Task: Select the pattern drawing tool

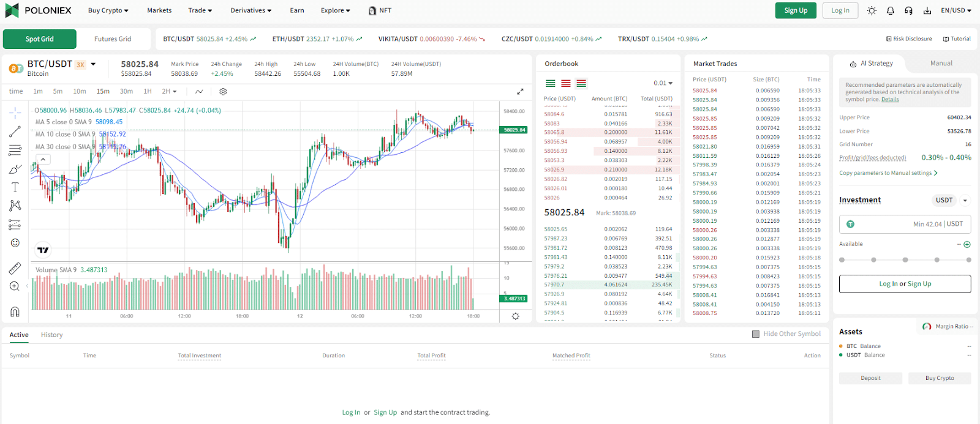Action: [x=15, y=206]
